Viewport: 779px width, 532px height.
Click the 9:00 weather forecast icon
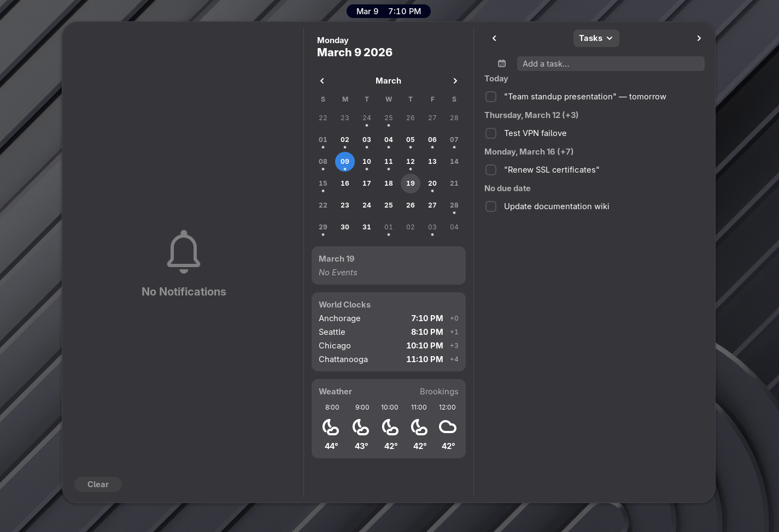tap(361, 427)
